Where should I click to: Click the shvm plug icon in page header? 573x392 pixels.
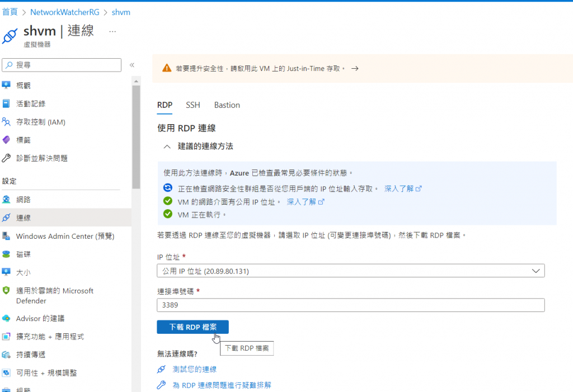10,36
